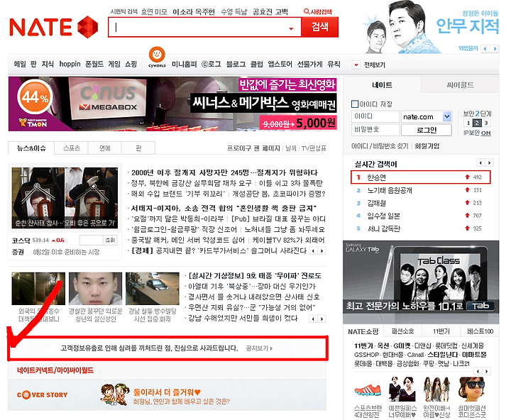Open the 11번가 shopping tab
This screenshot has width=511, height=420.
point(441,331)
